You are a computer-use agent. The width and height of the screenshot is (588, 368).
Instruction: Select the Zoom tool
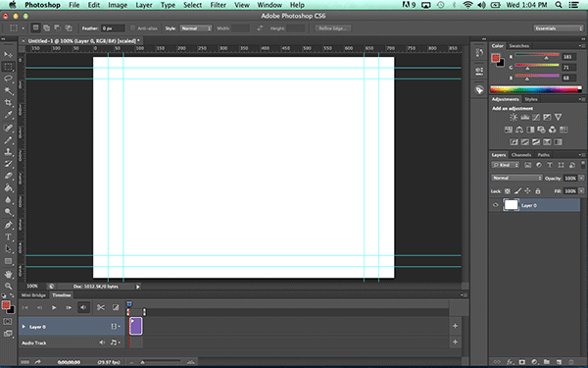click(x=8, y=287)
